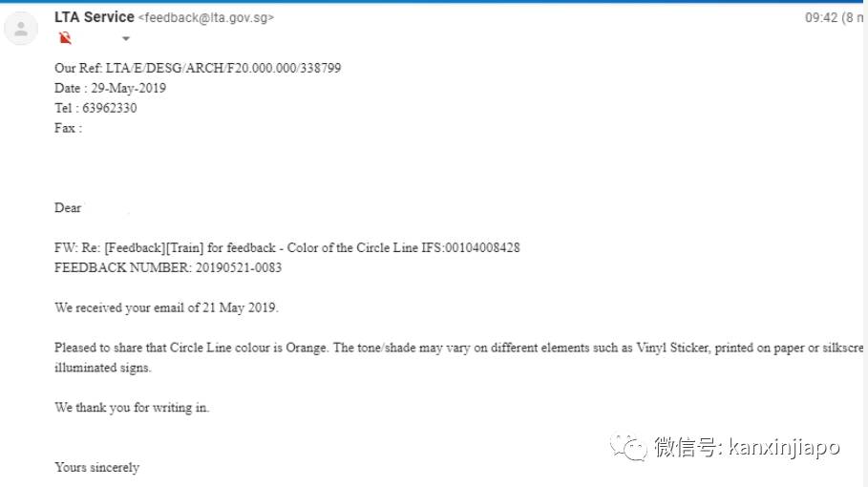Click the Dear salutation line

tap(68, 207)
